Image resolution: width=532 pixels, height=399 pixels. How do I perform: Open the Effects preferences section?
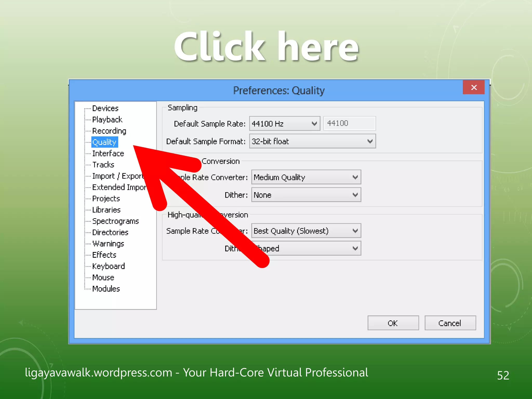coord(104,255)
